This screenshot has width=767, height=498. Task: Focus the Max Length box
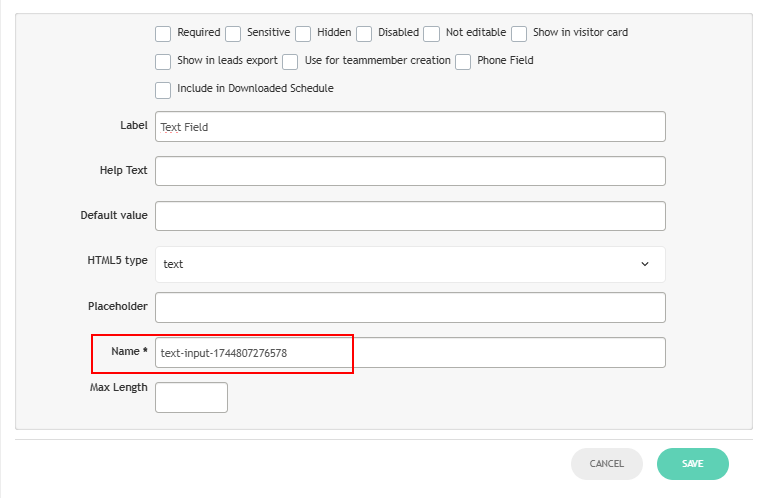pos(191,397)
